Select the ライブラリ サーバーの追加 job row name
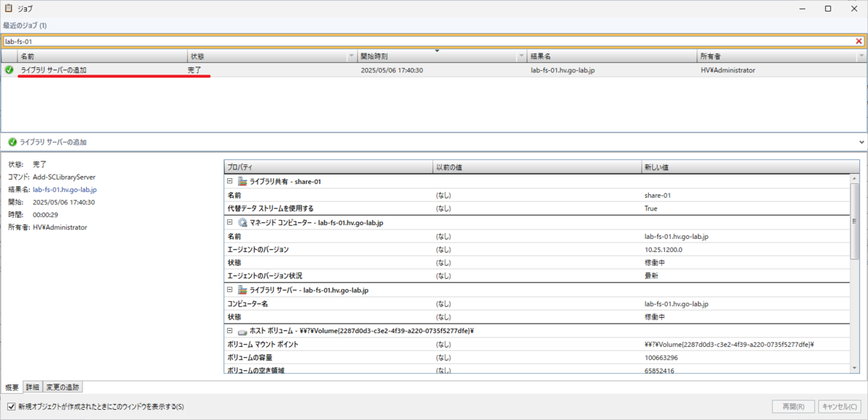This screenshot has width=868, height=420. (x=54, y=70)
